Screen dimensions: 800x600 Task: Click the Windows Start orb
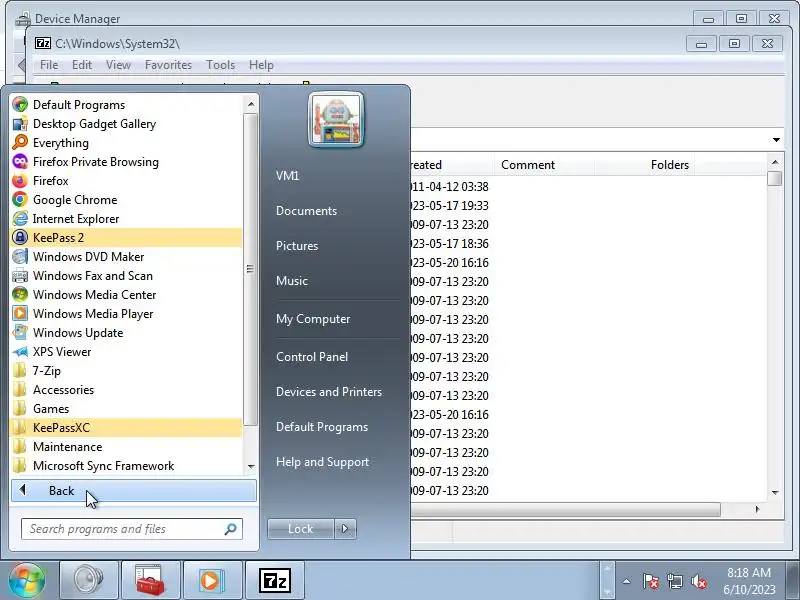coord(28,580)
